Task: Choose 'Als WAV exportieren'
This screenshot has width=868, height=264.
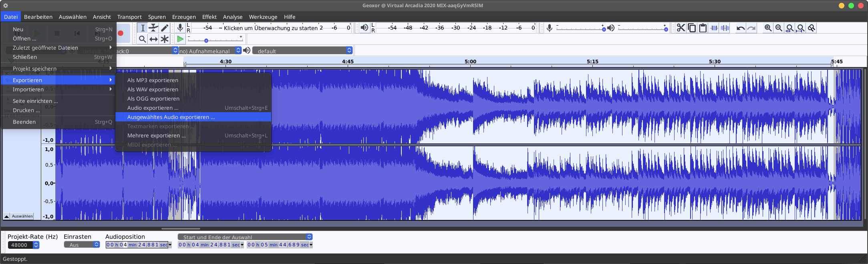Action: pos(193,89)
